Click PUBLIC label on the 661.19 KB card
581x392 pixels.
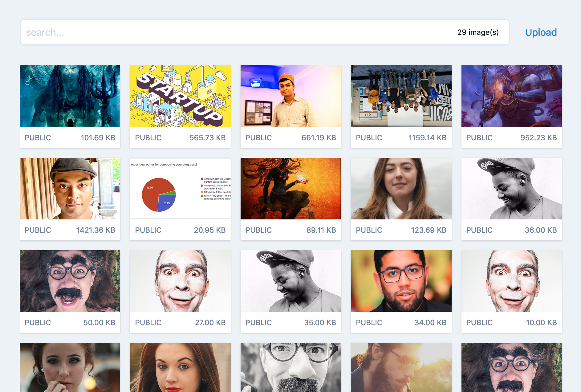[259, 138]
